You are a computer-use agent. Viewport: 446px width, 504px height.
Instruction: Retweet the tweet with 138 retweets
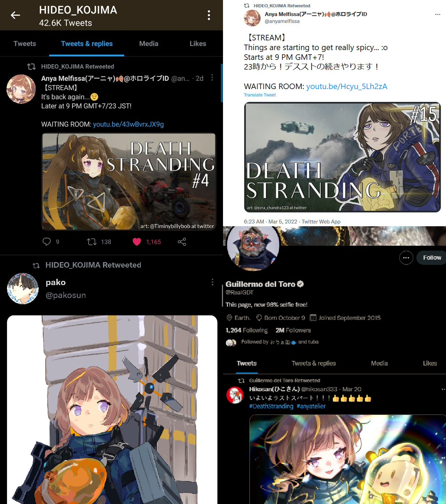click(92, 242)
